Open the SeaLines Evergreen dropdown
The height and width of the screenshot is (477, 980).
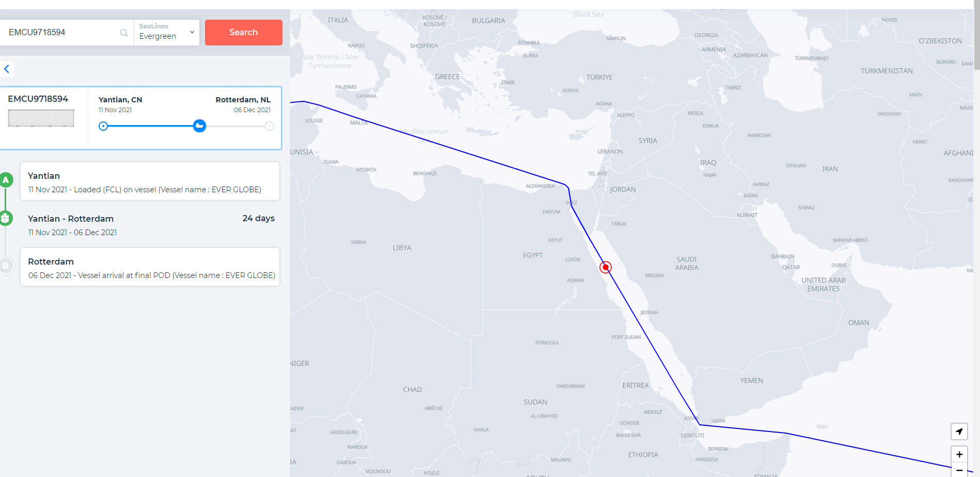tap(167, 32)
